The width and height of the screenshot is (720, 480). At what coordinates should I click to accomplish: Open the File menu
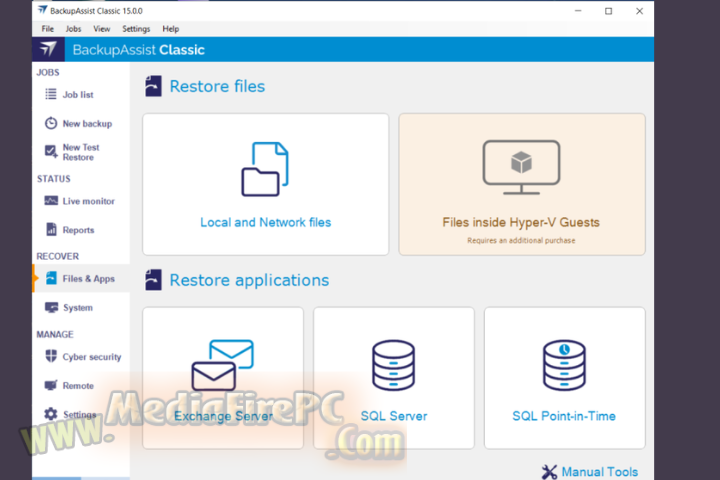coord(48,29)
